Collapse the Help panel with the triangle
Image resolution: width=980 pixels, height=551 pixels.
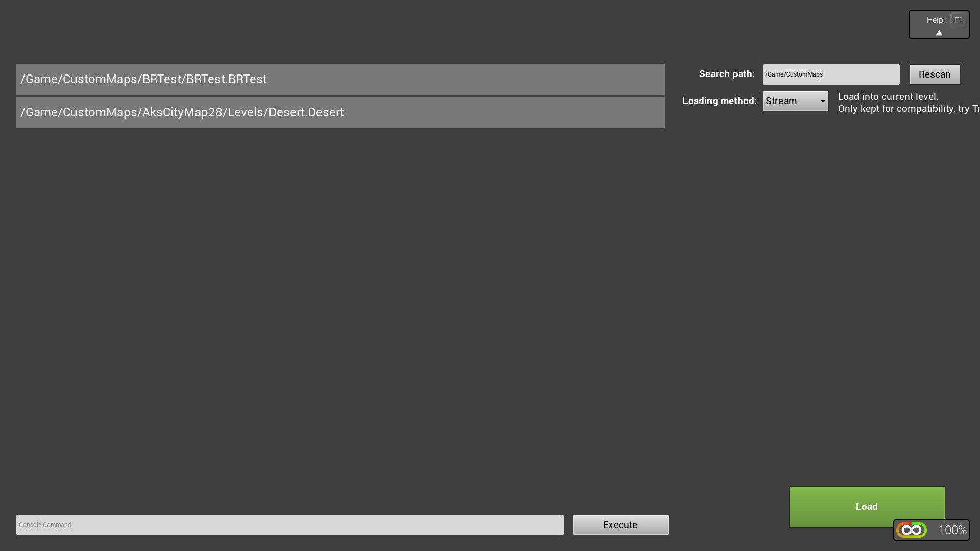click(x=939, y=33)
